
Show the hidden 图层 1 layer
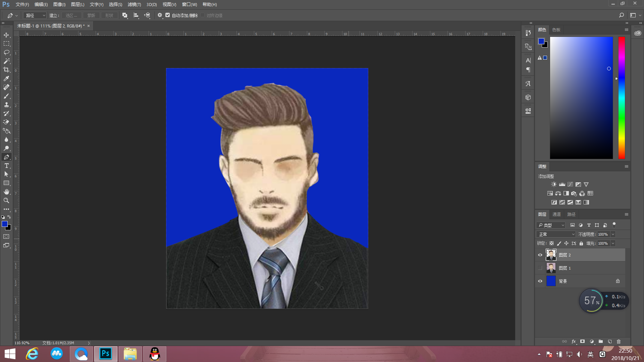(x=540, y=268)
